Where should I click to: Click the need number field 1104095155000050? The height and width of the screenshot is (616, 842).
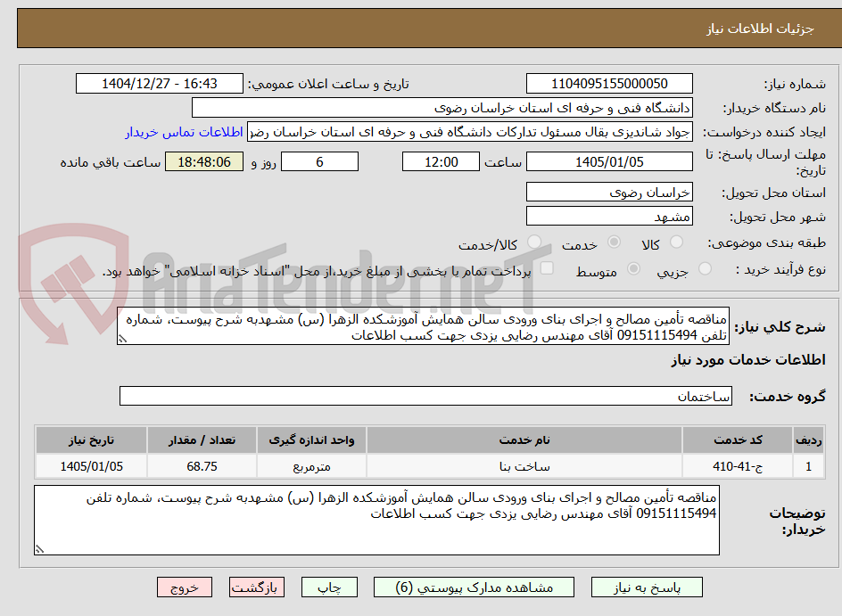click(609, 84)
